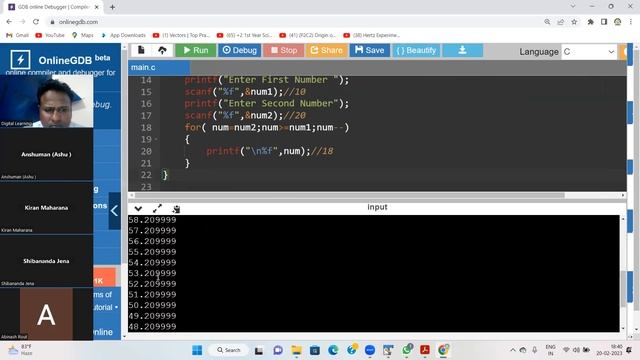The width and height of the screenshot is (640, 360).
Task: Open Adobe Acrobat from taskbar
Action: click(425, 350)
